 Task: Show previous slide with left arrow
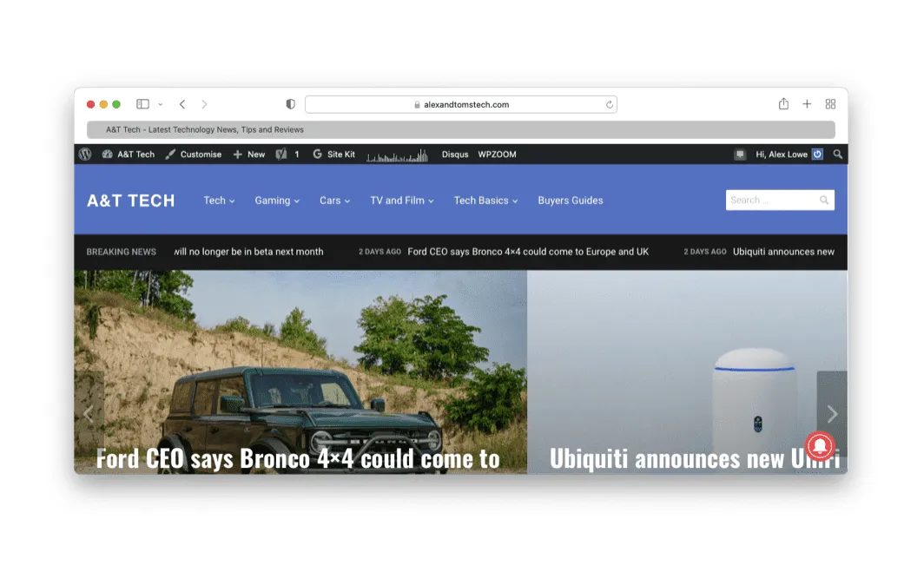(x=89, y=413)
